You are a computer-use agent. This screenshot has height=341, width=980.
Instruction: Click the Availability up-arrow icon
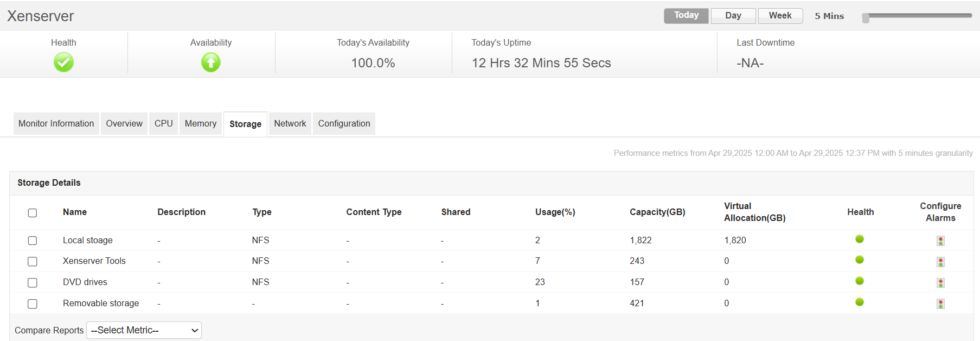point(210,62)
